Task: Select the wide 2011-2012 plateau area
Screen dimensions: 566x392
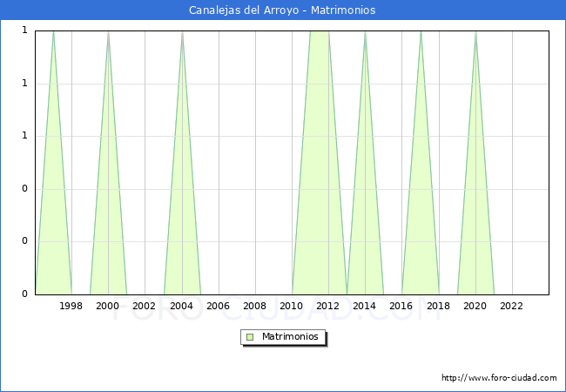Action: pyautogui.click(x=320, y=162)
